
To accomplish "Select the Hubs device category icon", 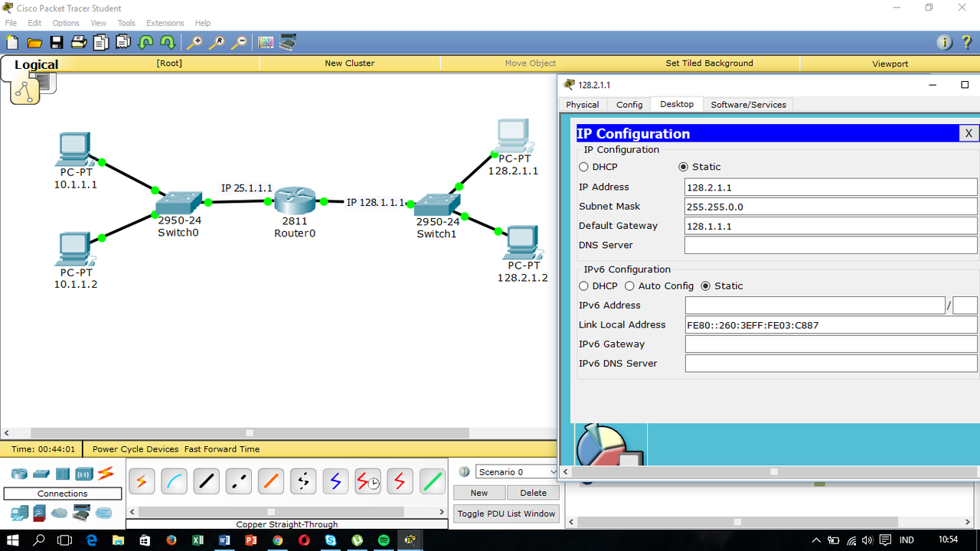I will click(x=62, y=474).
